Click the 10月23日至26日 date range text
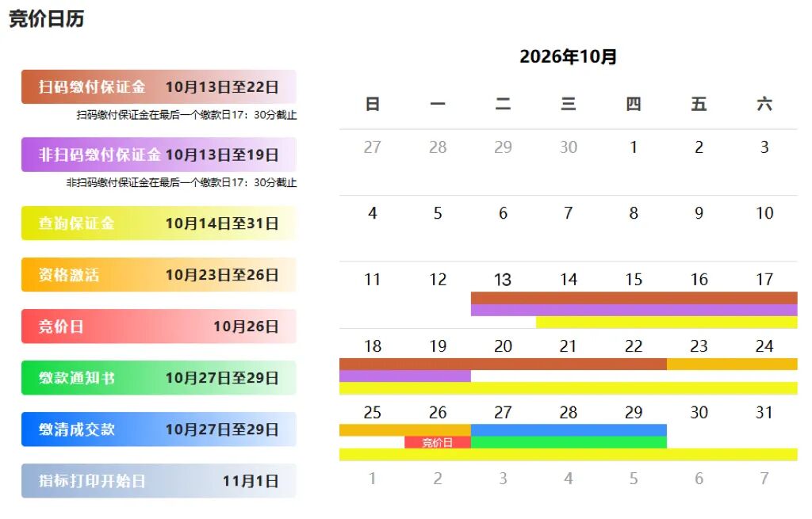The image size is (812, 519). tap(222, 274)
